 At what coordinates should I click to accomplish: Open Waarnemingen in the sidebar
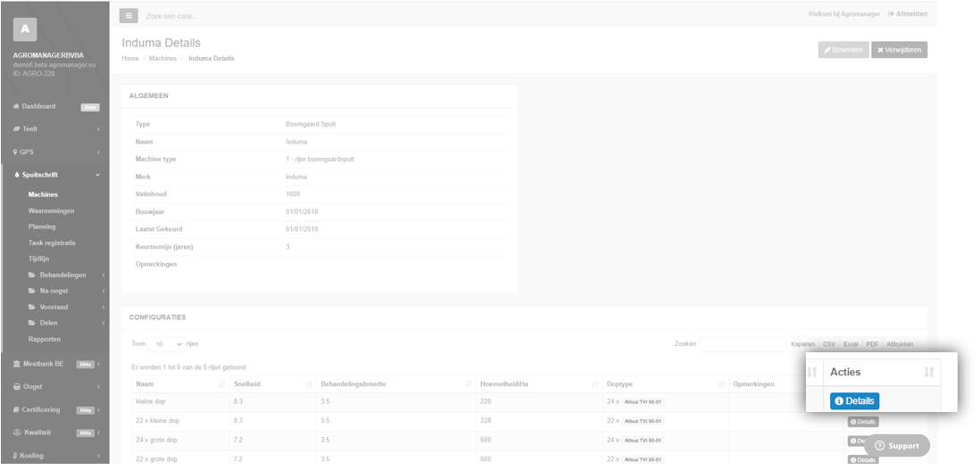[x=51, y=211]
